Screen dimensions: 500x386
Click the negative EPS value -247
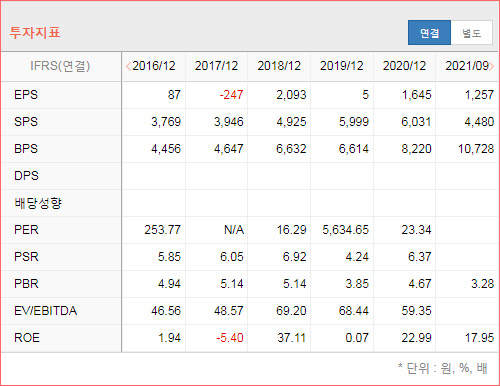click(231, 95)
